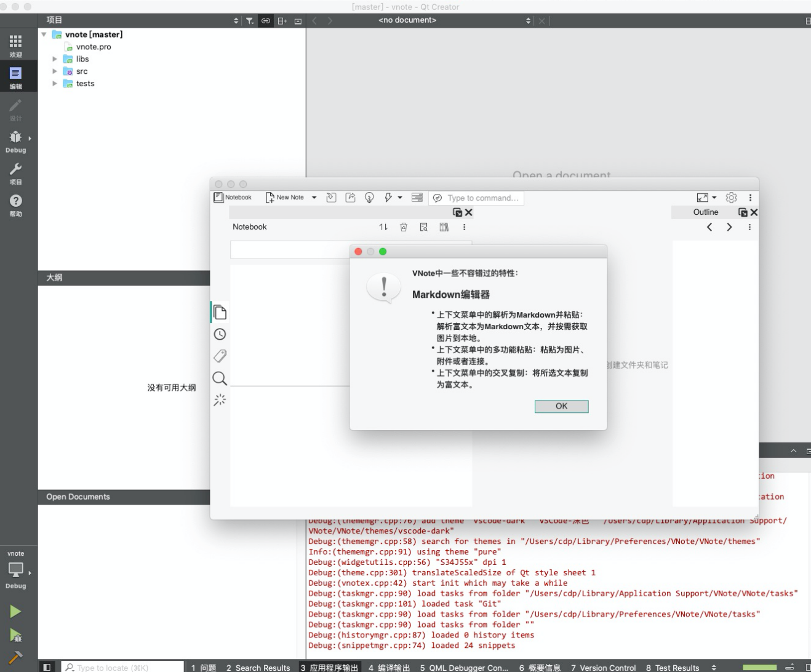The width and height of the screenshot is (811, 672).
Task: Select vnote.pro file in project tree
Action: (x=94, y=47)
